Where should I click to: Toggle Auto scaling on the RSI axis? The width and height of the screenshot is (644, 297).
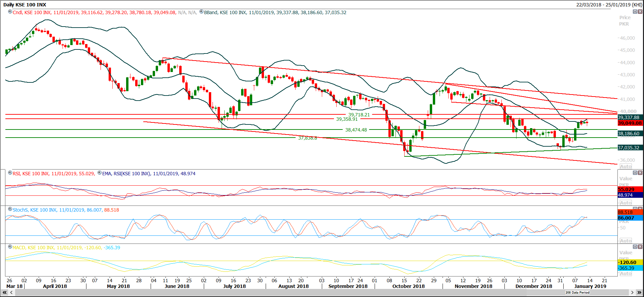coord(626,203)
